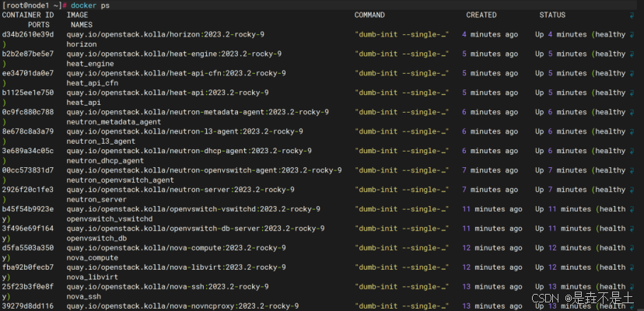Select container ID 3e689a34c05c
Viewport: 644px width, 311px height.
coord(28,151)
